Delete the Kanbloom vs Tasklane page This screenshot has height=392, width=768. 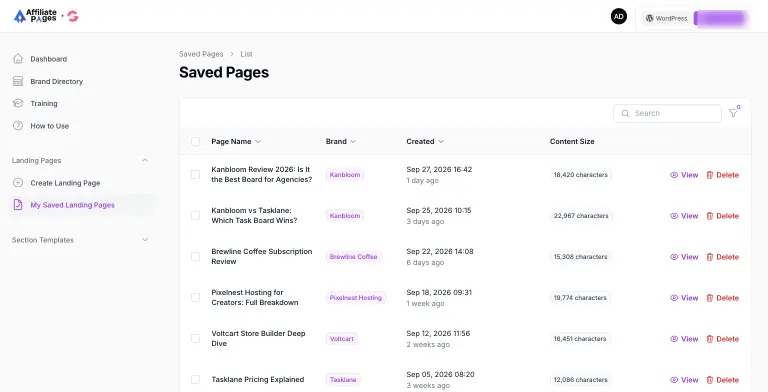point(722,216)
